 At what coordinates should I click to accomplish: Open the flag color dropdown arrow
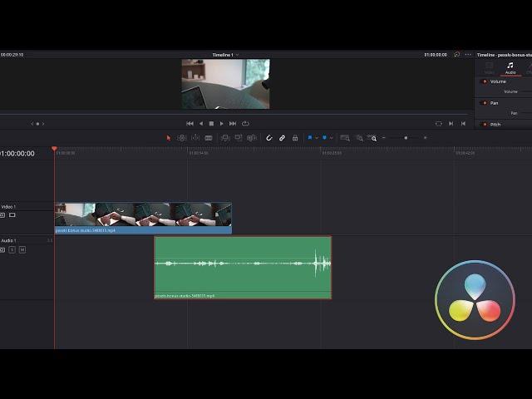(x=317, y=138)
